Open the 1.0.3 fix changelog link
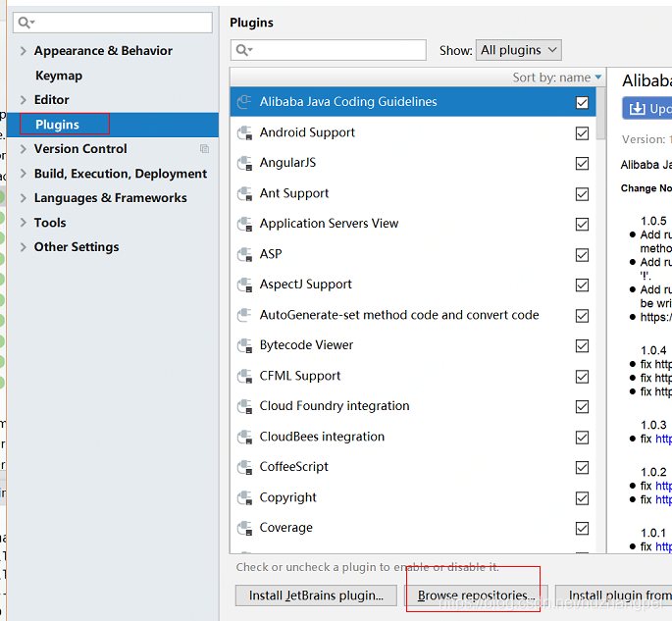Image resolution: width=672 pixels, height=621 pixels. pyautogui.click(x=663, y=439)
